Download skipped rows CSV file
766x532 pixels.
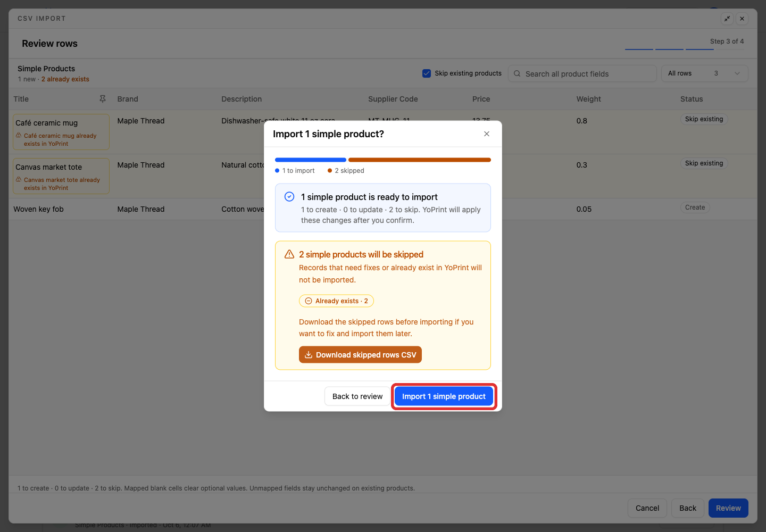point(360,355)
